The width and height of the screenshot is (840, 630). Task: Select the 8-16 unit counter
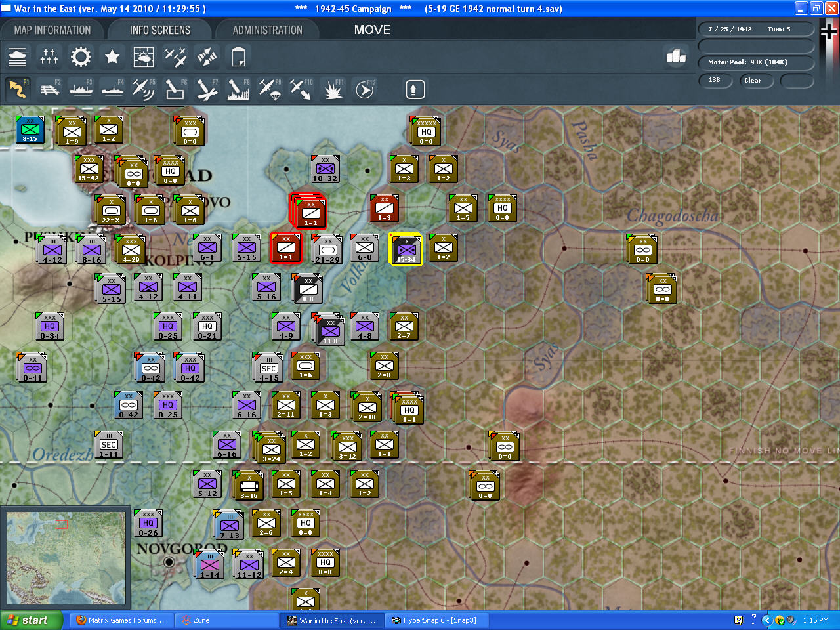(x=91, y=249)
